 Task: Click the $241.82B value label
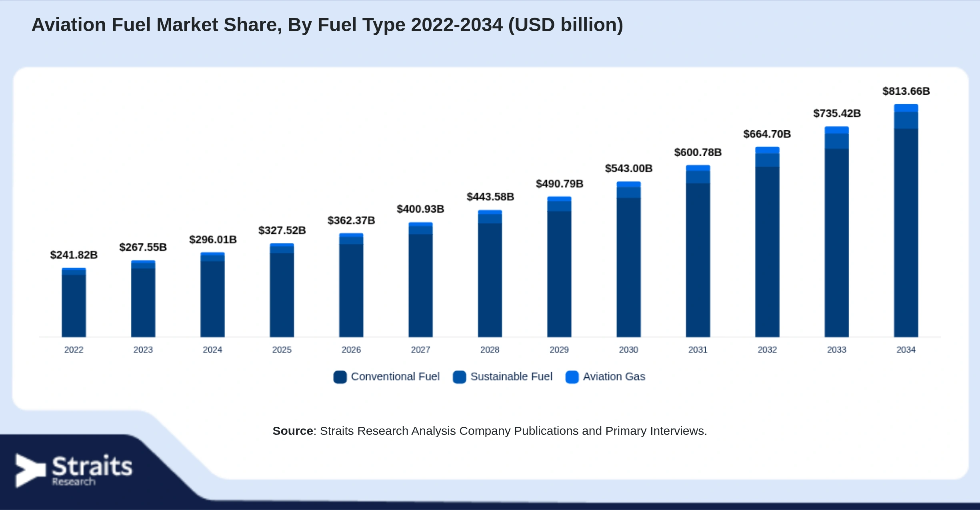(74, 255)
